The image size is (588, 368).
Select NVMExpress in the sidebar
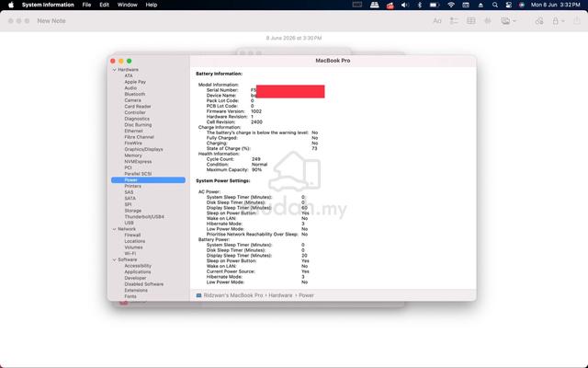(138, 162)
